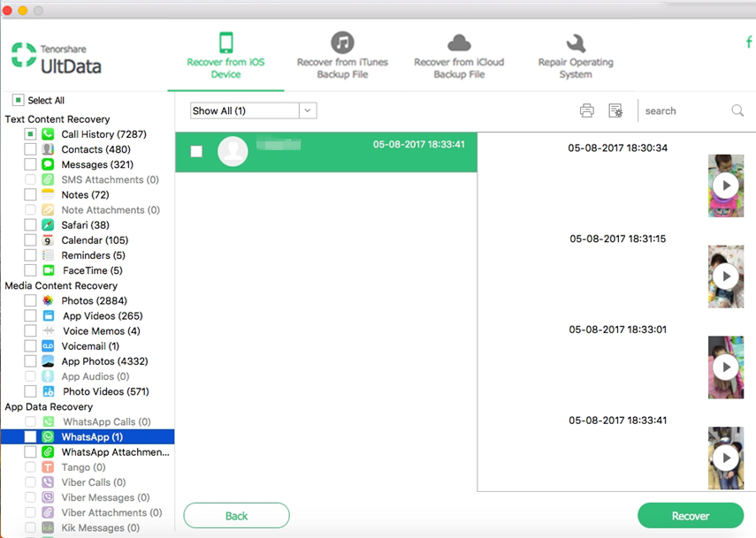Click the Kik Messages icon
This screenshot has height=538, width=756.
click(x=48, y=528)
